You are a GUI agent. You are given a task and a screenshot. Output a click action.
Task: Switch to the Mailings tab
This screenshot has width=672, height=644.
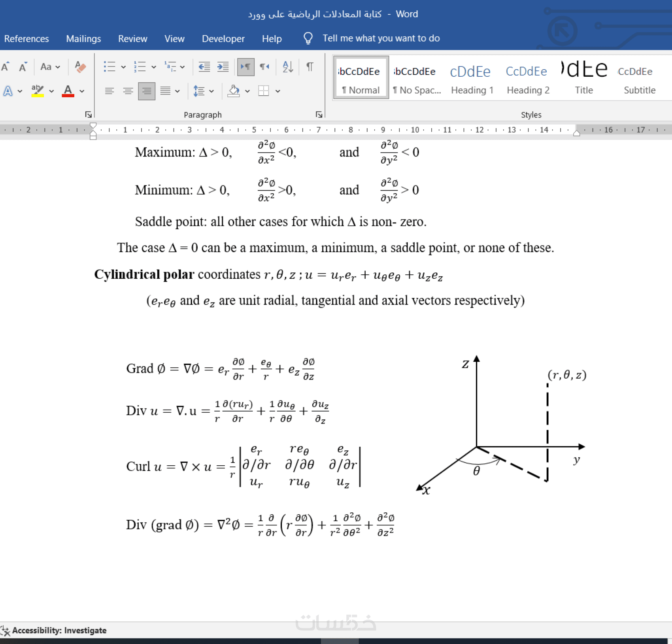click(83, 39)
